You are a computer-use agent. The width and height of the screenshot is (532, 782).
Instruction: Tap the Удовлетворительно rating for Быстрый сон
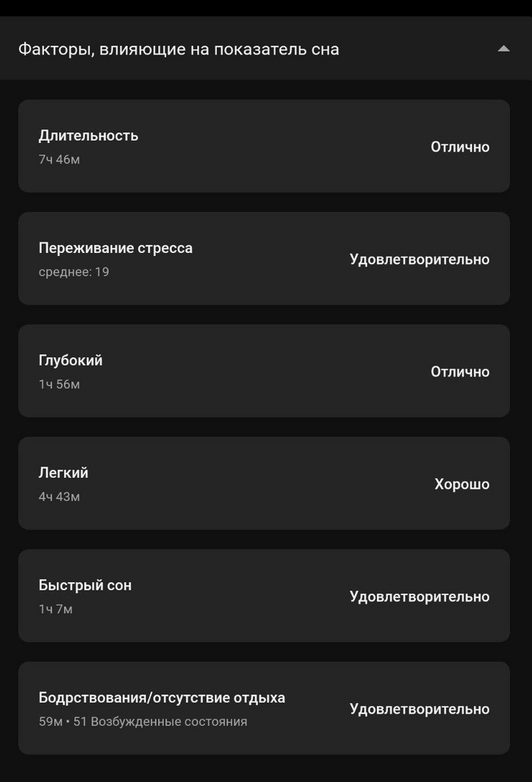pos(420,597)
